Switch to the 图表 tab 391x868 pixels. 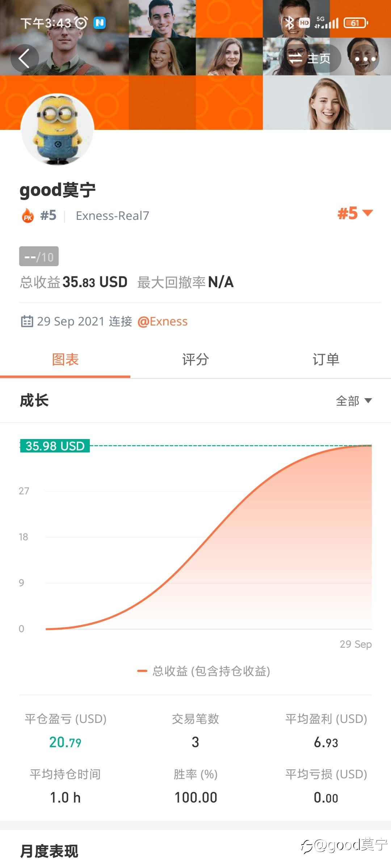65,359
